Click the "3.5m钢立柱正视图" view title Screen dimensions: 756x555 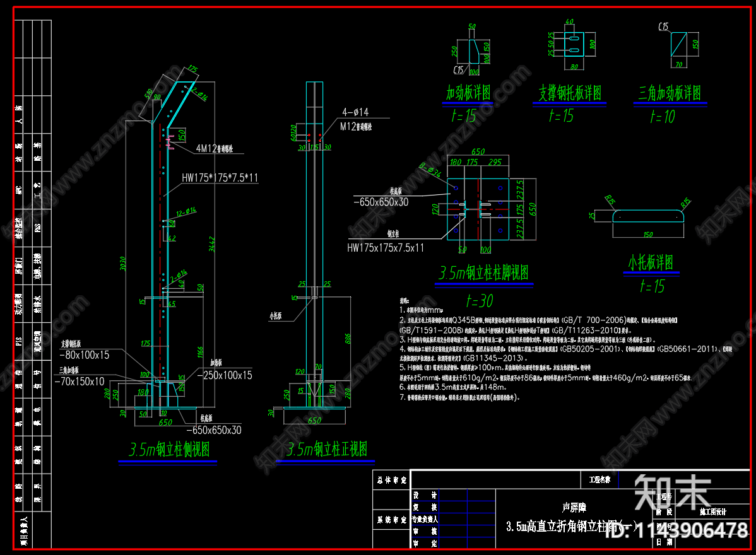327,449
